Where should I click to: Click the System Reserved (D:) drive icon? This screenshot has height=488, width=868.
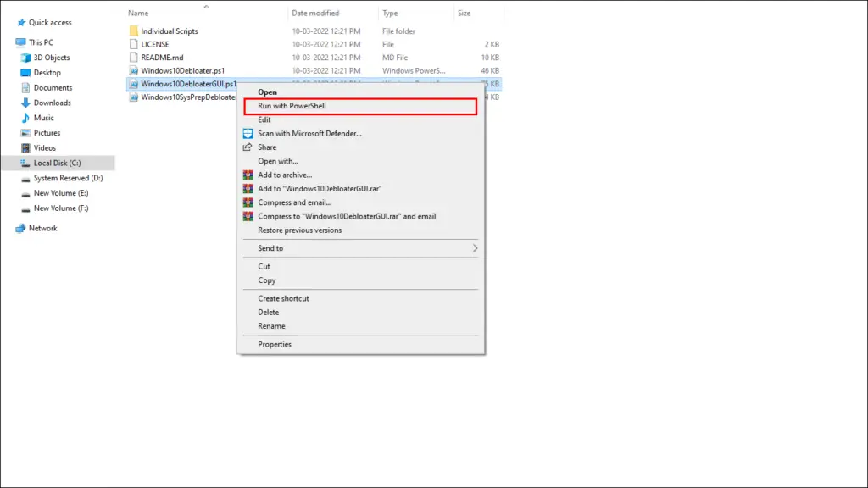(x=25, y=179)
